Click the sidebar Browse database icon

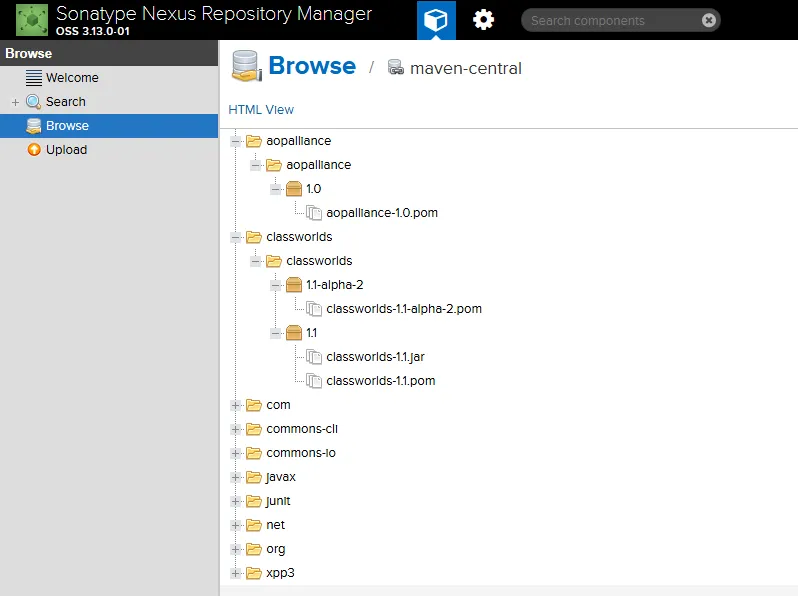coord(34,126)
